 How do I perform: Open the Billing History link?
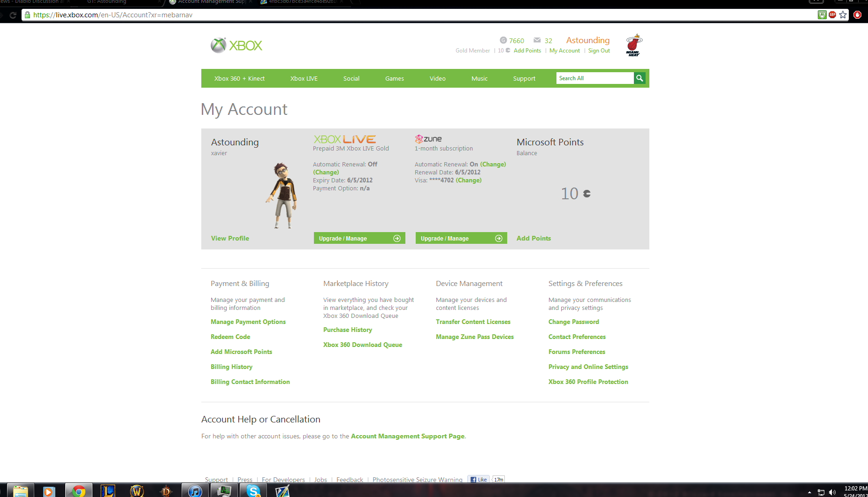(231, 367)
